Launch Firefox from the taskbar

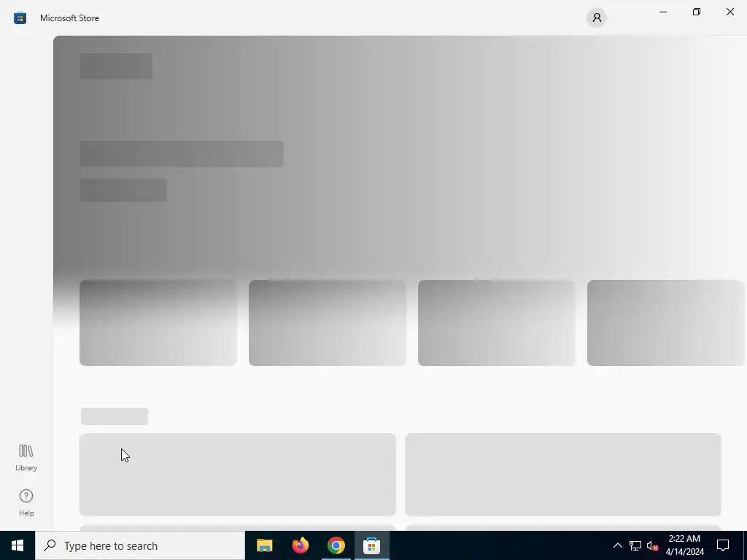point(300,545)
